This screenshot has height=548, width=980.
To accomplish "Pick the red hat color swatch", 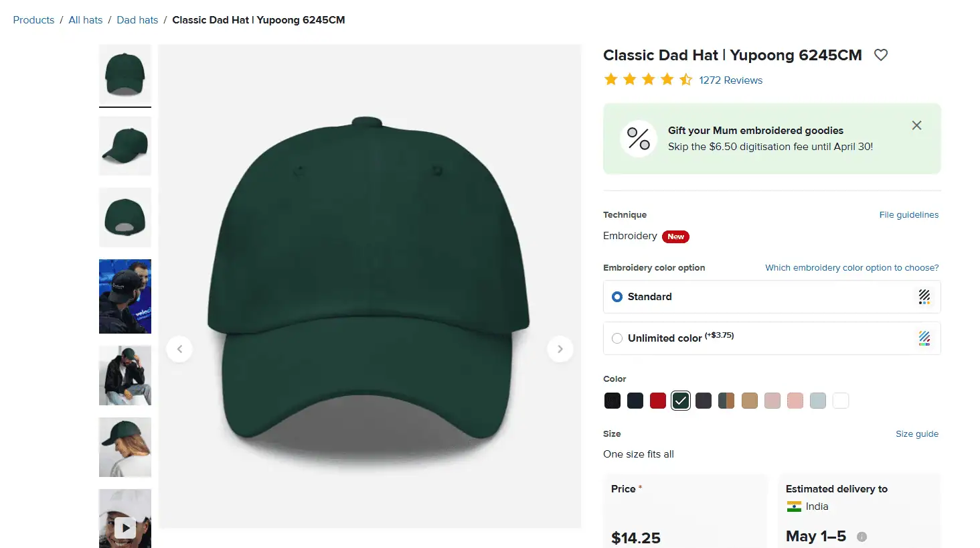I will pos(658,401).
